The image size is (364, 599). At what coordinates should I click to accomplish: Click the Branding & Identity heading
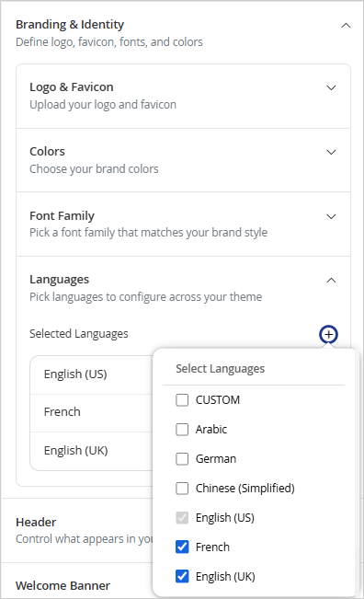[70, 25]
